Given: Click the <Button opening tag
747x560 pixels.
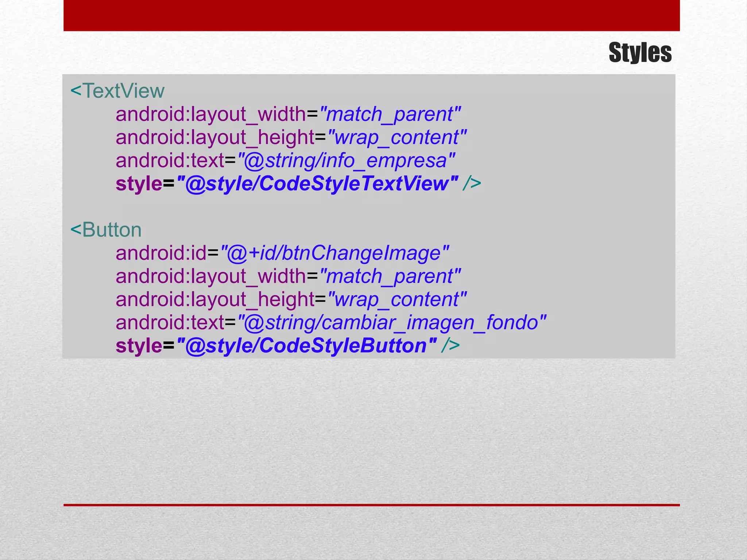Looking at the screenshot, I should (106, 230).
